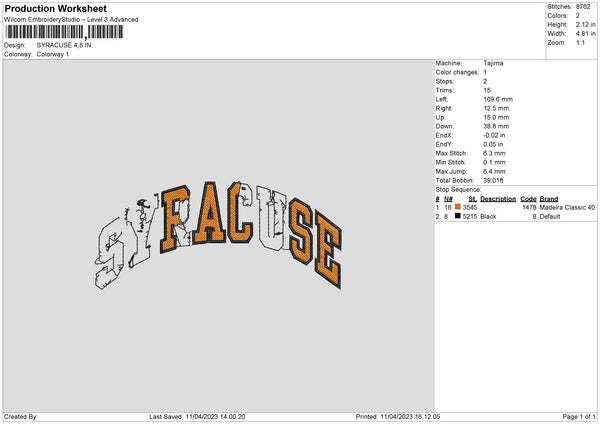The height and width of the screenshot is (424, 600).
Task: Click the Code column header
Action: pos(528,199)
